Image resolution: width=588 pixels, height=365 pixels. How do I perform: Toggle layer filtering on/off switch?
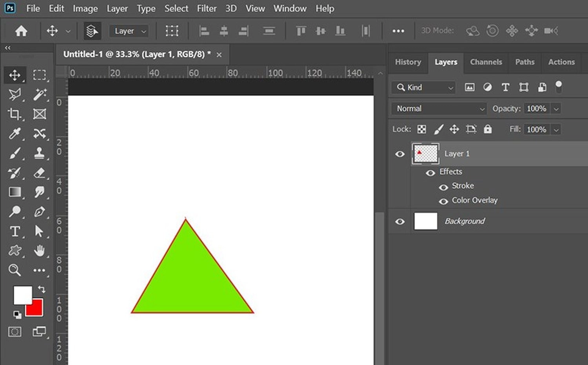pyautogui.click(x=559, y=87)
